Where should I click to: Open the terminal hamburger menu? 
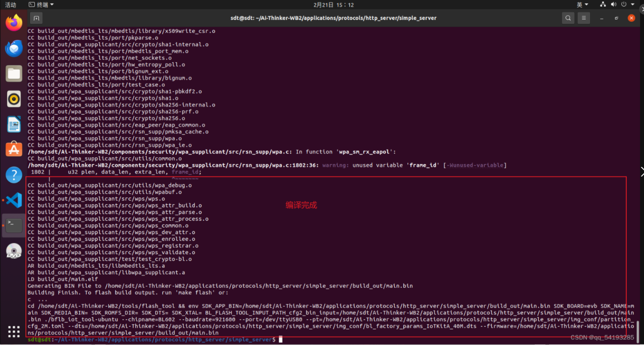click(x=584, y=18)
